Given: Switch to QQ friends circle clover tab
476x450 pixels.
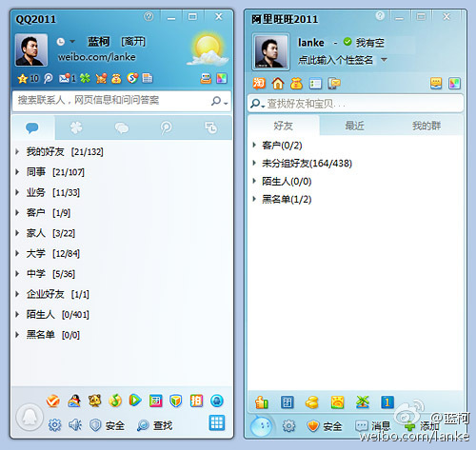Looking at the screenshot, I should point(76,127).
